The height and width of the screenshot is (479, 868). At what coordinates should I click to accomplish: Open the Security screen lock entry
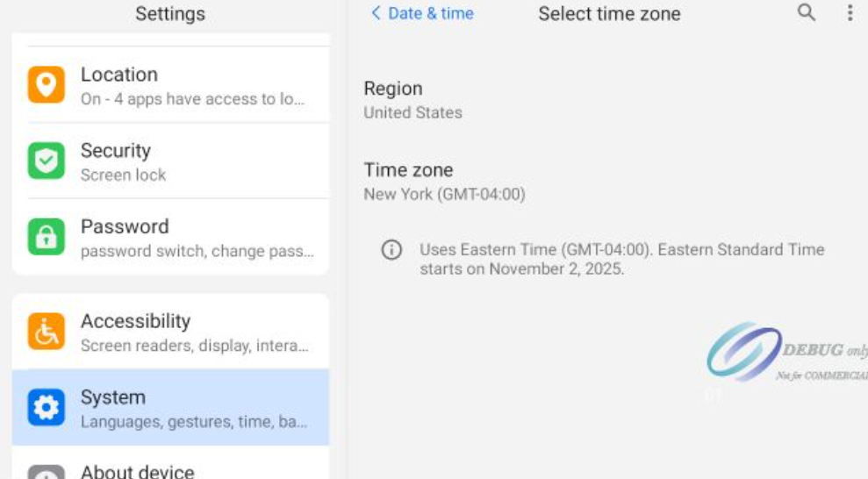192,162
